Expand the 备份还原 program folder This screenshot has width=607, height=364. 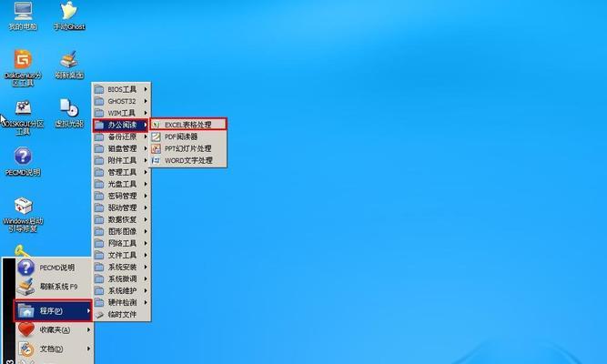(121, 136)
